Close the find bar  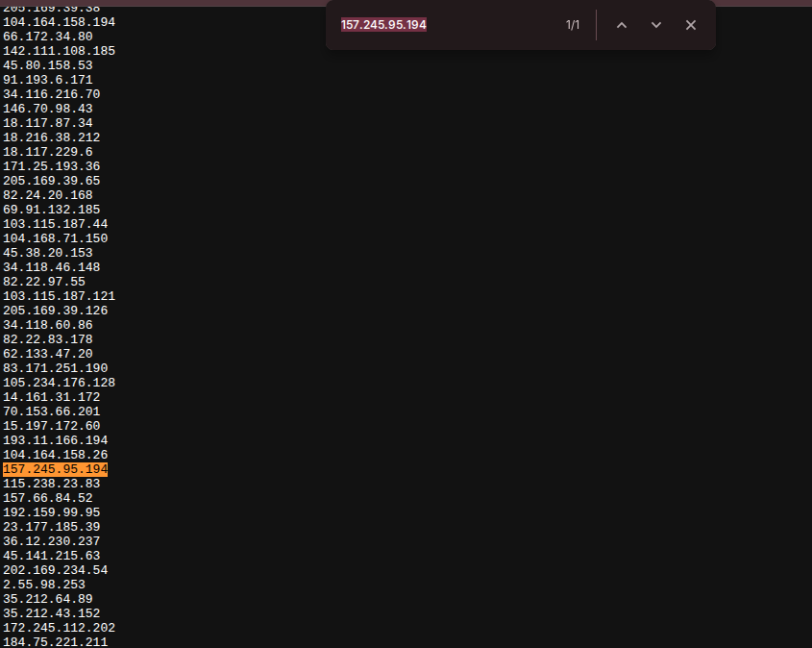690,25
